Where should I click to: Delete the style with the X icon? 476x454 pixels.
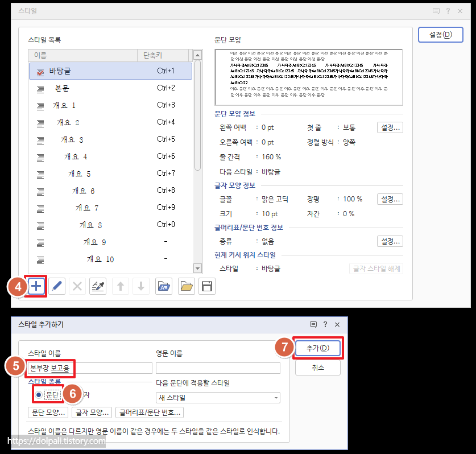(77, 286)
